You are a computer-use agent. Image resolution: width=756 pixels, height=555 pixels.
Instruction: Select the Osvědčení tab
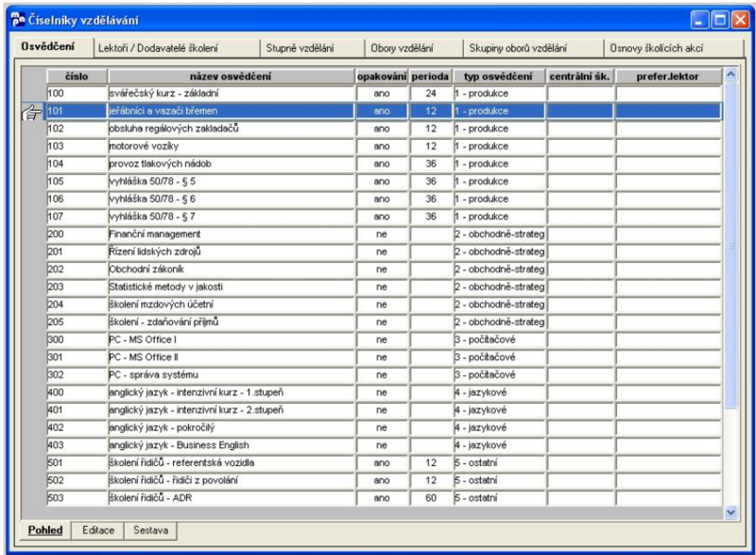click(53, 47)
